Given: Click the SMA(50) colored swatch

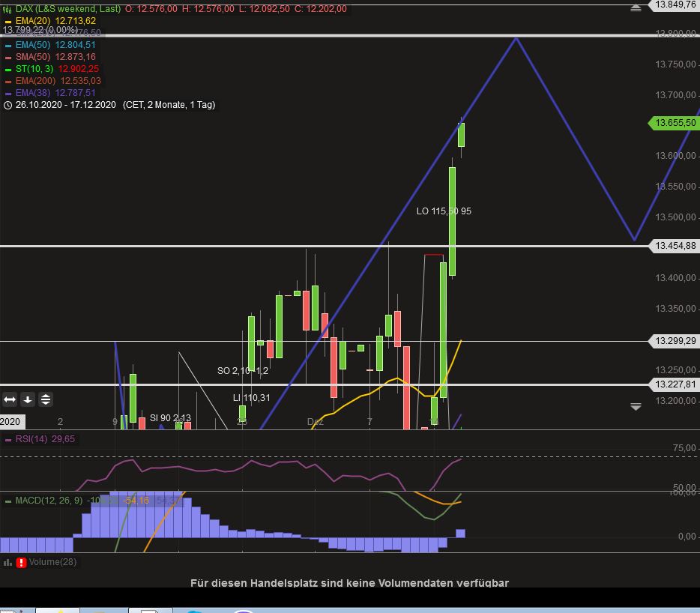Looking at the screenshot, I should [7, 56].
